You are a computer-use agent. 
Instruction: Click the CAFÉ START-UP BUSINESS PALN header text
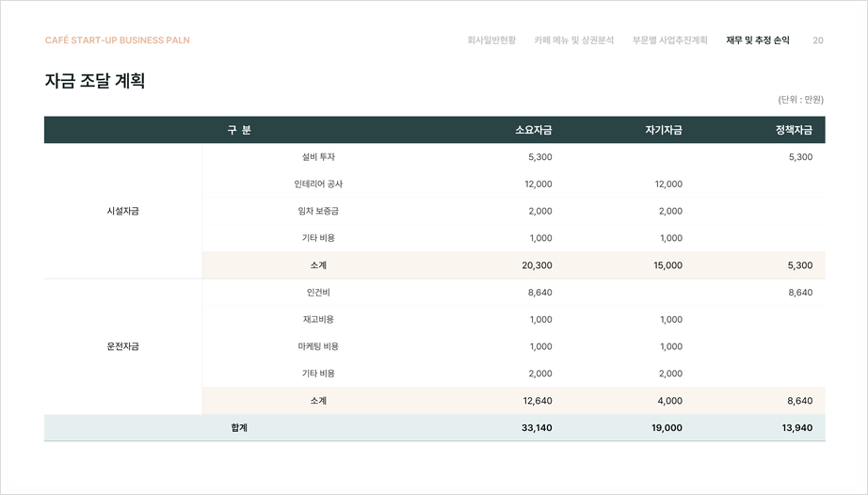pos(118,40)
